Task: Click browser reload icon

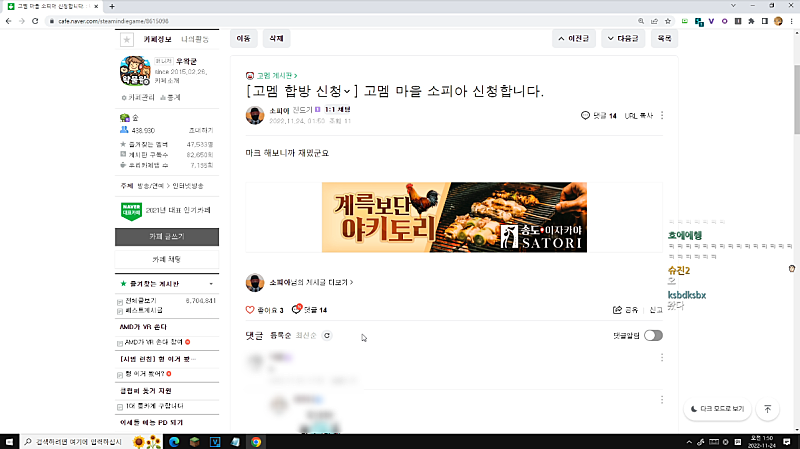Action: [35, 21]
